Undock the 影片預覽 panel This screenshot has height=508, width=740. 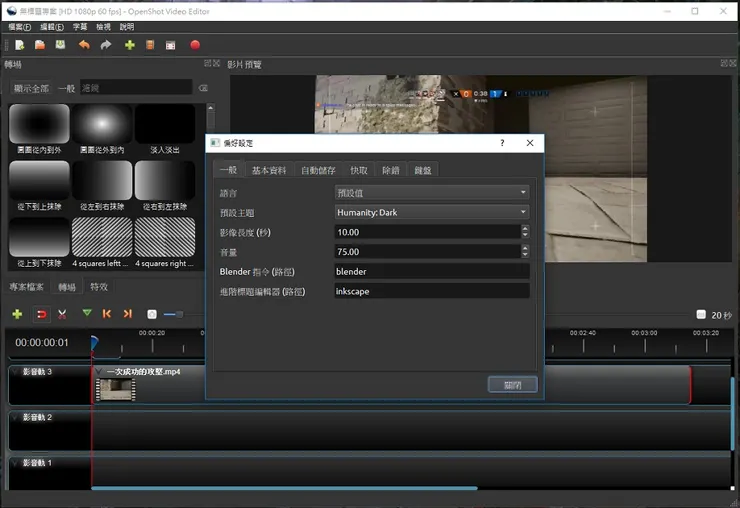pos(724,63)
